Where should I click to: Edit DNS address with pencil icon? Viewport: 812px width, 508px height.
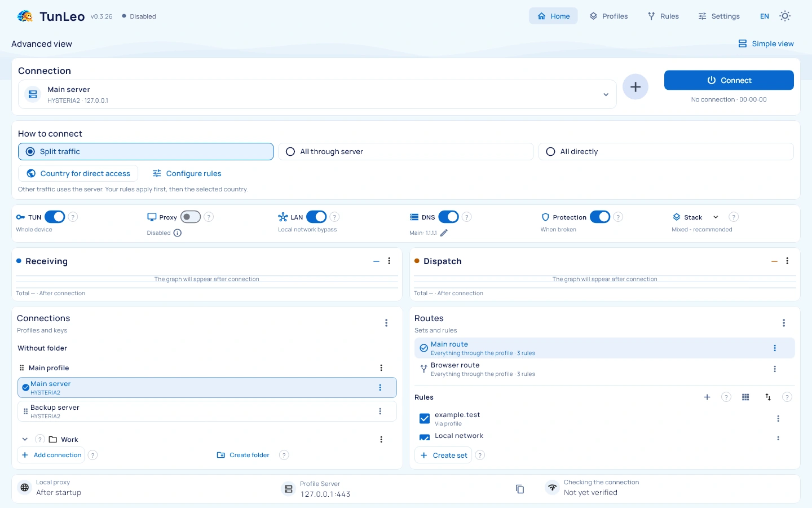point(444,233)
